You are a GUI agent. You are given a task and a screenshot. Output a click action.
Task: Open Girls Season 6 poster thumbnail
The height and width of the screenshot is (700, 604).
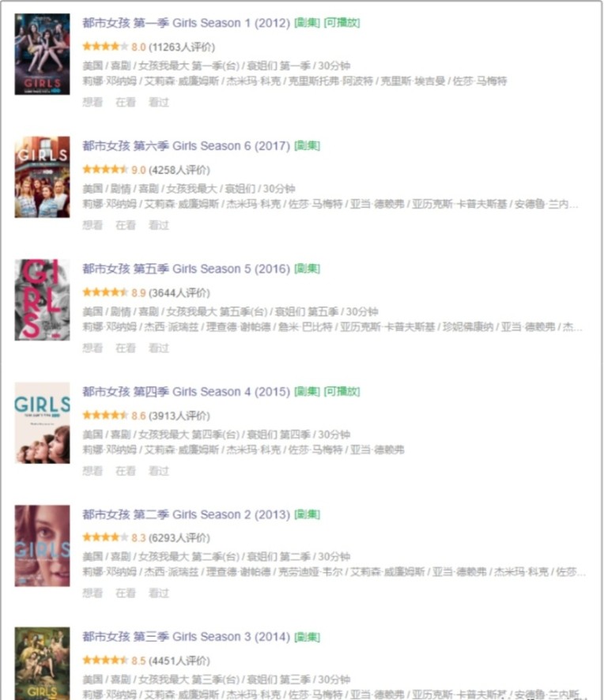pos(43,177)
